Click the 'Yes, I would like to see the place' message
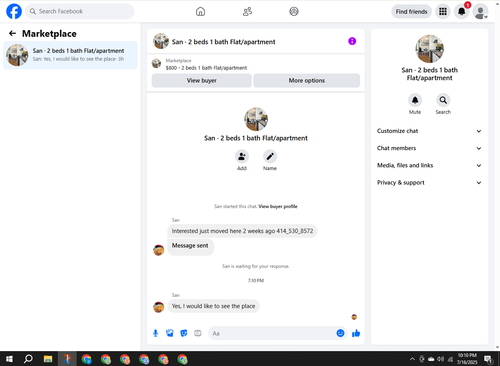The image size is (500, 366). click(213, 306)
